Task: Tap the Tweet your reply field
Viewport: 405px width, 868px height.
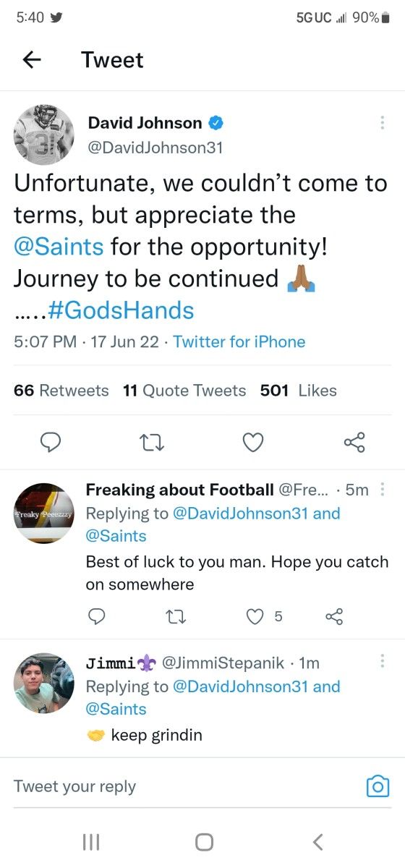Action: [184, 786]
